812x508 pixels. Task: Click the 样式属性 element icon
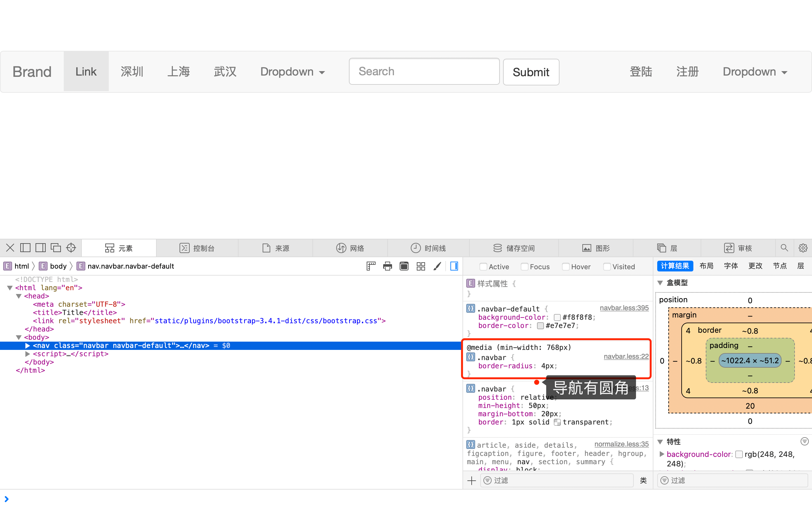tap(470, 283)
